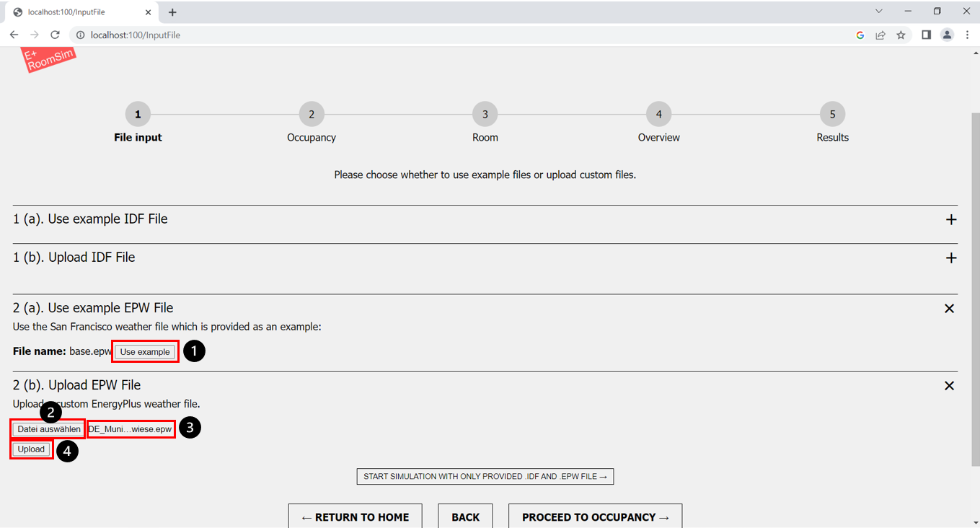Open Chrome's three-dot menu icon
Image resolution: width=980 pixels, height=528 pixels.
click(x=968, y=35)
